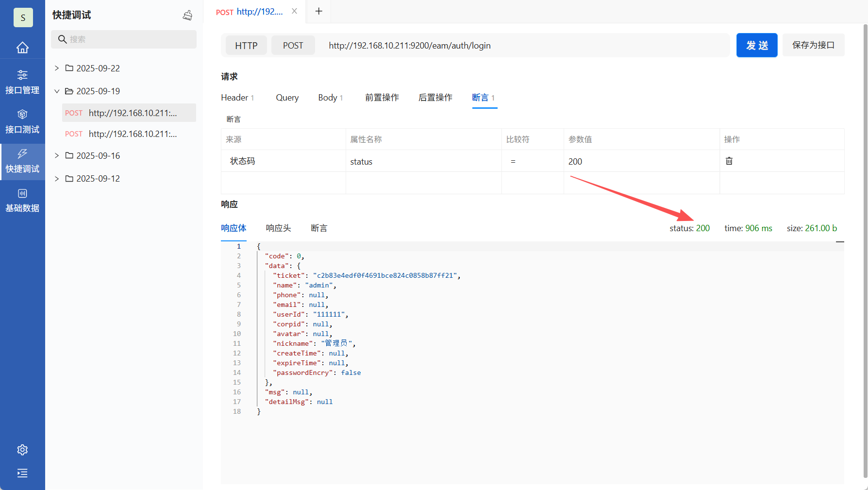Image resolution: width=868 pixels, height=490 pixels.
Task: Expand the 2025-09-22 folder
Action: click(57, 68)
